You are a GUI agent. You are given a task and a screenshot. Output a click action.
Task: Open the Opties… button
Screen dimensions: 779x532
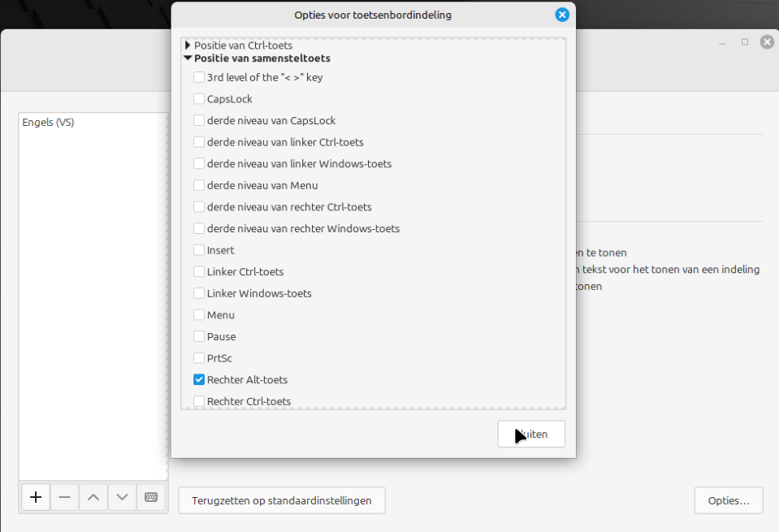pos(729,500)
